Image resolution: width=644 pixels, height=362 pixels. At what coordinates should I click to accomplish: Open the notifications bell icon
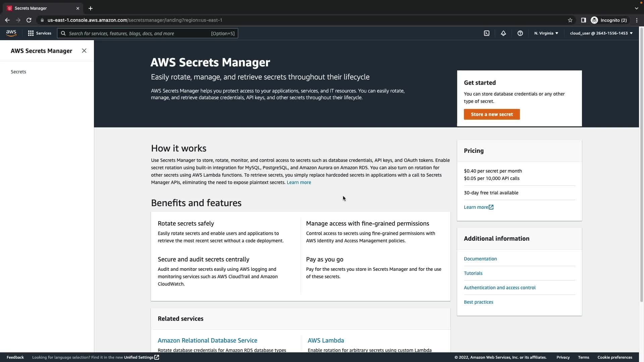click(503, 33)
